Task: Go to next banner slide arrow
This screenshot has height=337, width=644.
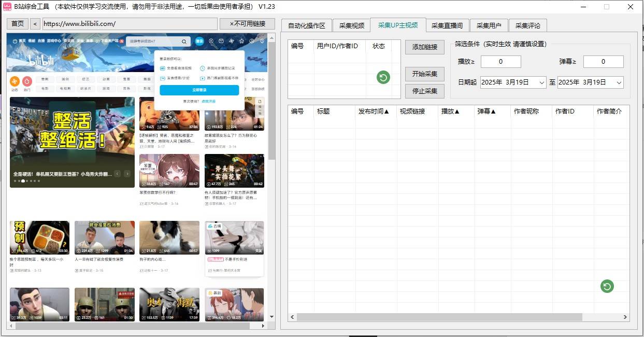Action: pos(127,174)
